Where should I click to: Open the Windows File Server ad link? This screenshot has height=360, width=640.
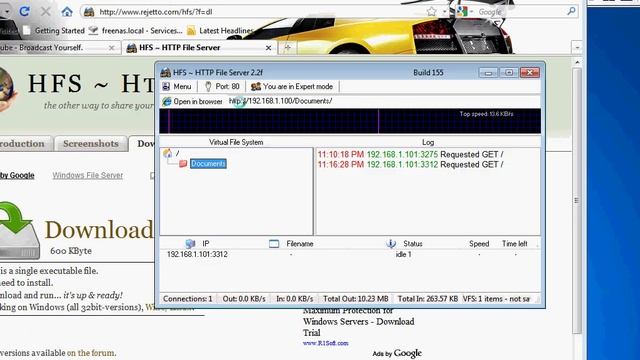[87, 175]
